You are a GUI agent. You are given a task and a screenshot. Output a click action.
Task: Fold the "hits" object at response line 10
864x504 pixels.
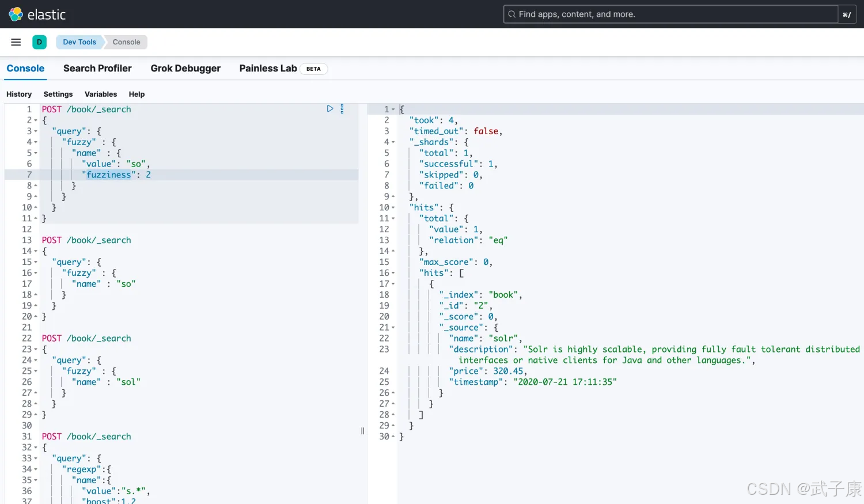tap(393, 208)
